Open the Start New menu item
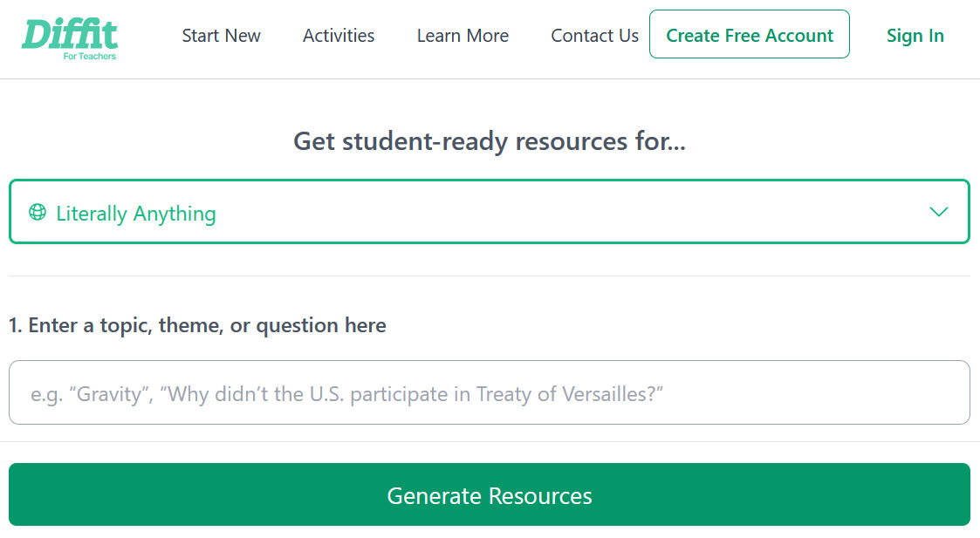The height and width of the screenshot is (538, 980). pos(221,36)
